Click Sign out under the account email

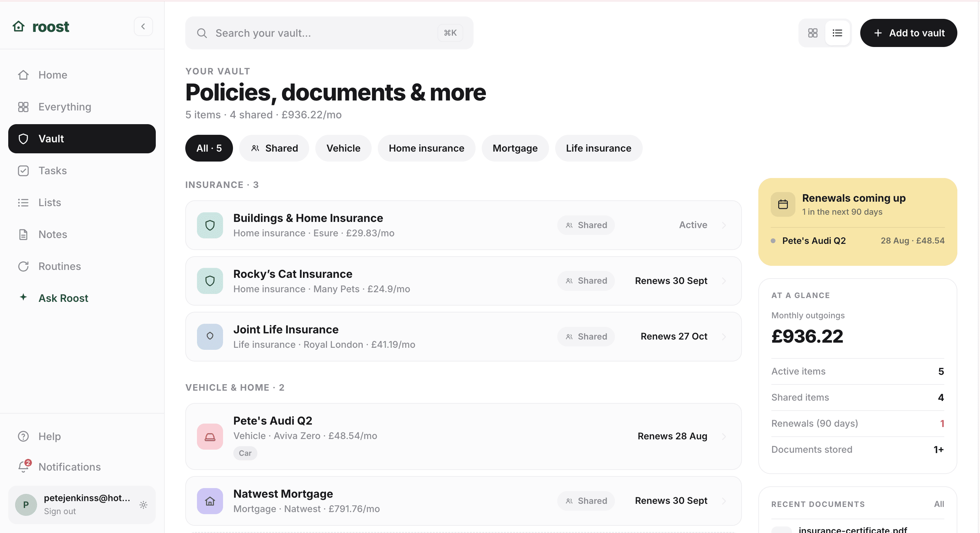[x=60, y=511]
